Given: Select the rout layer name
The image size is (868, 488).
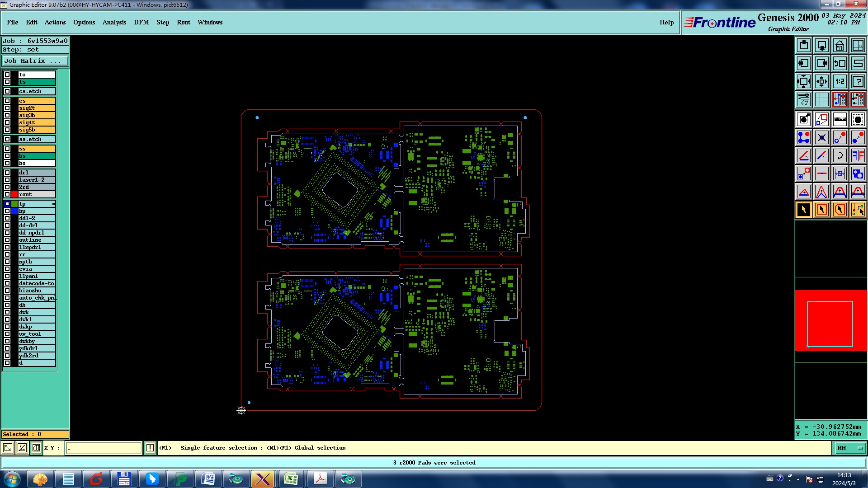Looking at the screenshot, I should [37, 194].
